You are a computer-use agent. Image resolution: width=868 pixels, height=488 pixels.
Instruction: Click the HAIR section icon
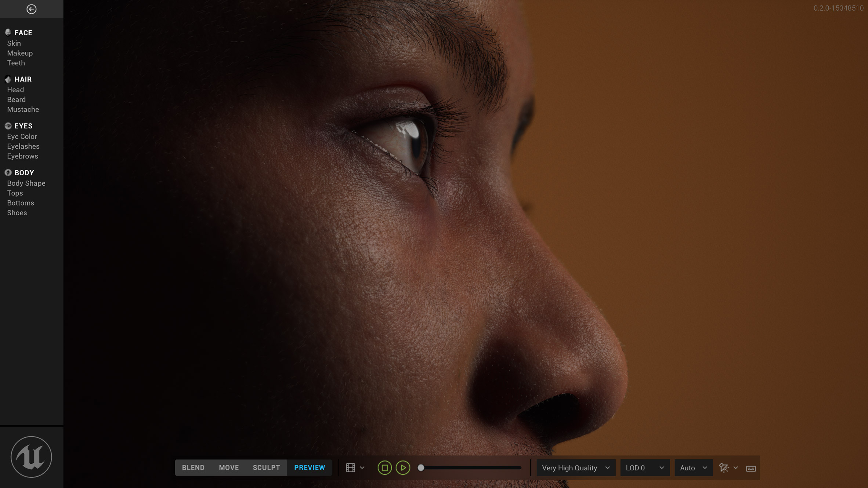(8, 79)
